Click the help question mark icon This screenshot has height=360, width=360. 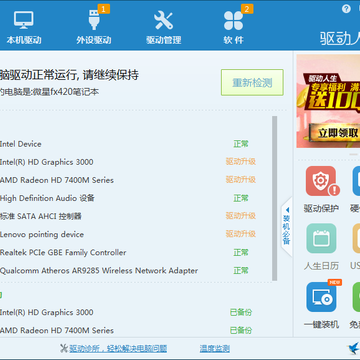[x=346, y=9]
